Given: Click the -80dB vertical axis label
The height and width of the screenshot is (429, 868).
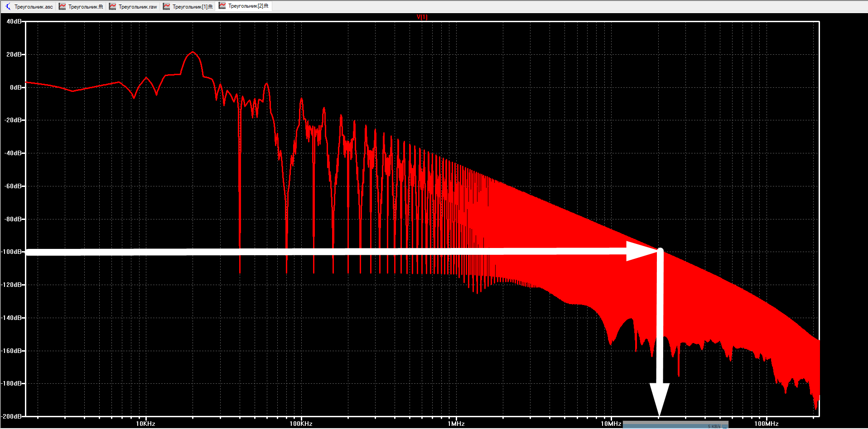Looking at the screenshot, I should point(13,219).
